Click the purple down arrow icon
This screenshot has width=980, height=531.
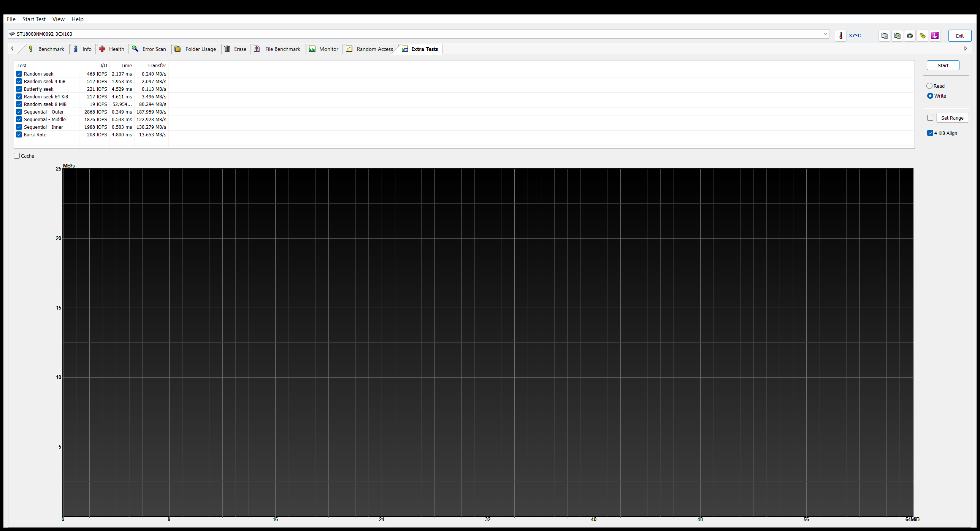click(935, 36)
